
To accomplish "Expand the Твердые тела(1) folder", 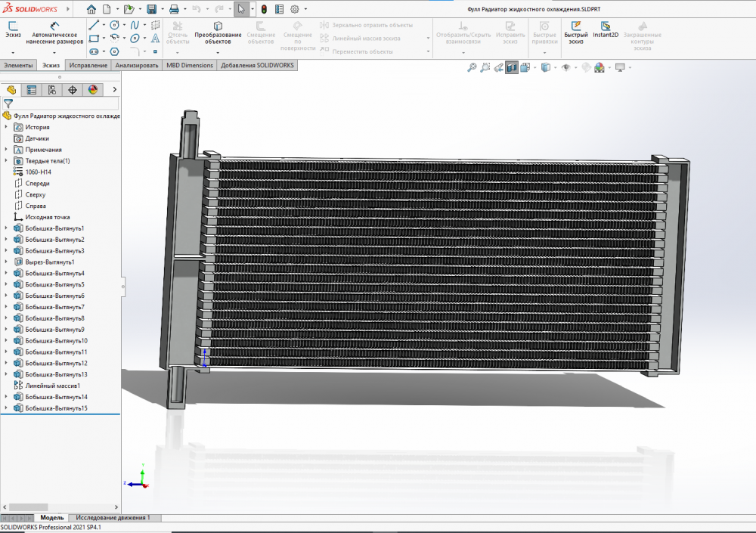I will click(6, 161).
